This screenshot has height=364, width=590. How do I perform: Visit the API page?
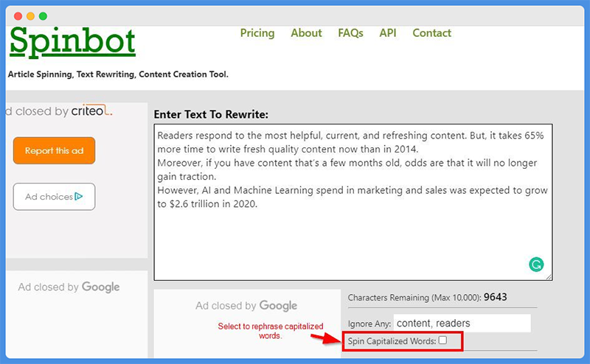388,33
